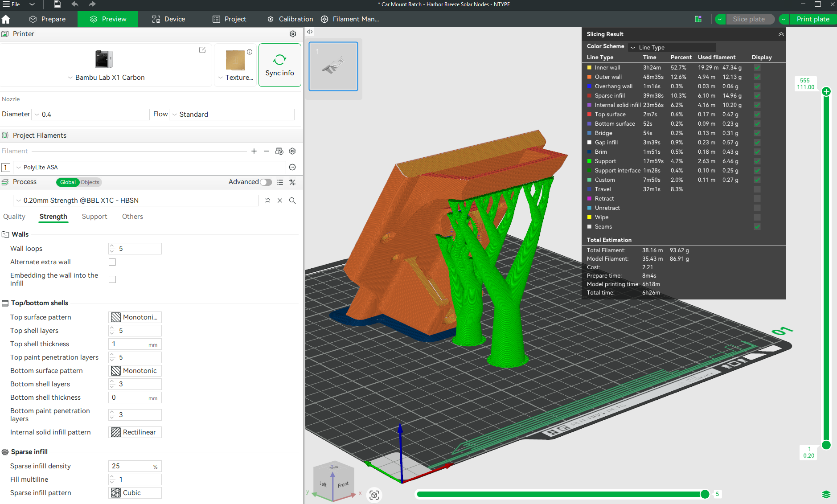The image size is (837, 504).
Task: Collapse the left sidebar with the arrow icon
Action: (310, 32)
